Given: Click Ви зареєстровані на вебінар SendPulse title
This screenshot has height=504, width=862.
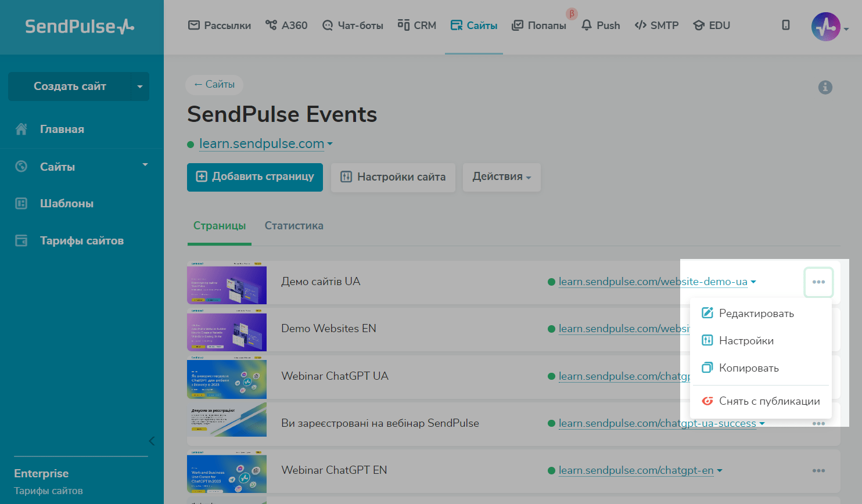Looking at the screenshot, I should [x=380, y=423].
